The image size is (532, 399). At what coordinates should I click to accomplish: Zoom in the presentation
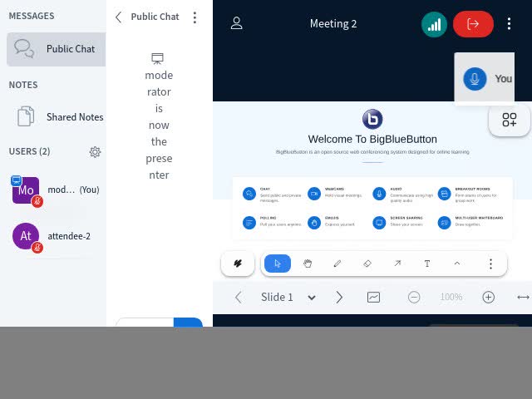[488, 298]
